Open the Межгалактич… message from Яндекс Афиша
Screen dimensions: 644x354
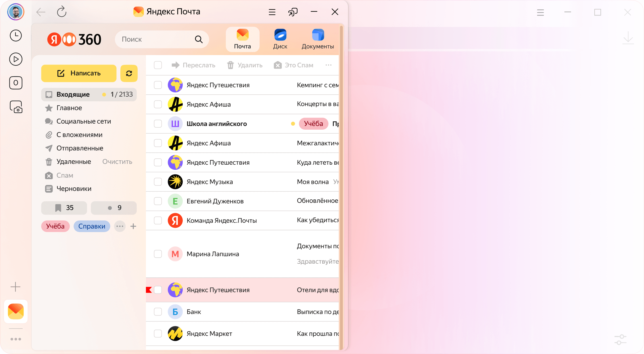(242, 143)
